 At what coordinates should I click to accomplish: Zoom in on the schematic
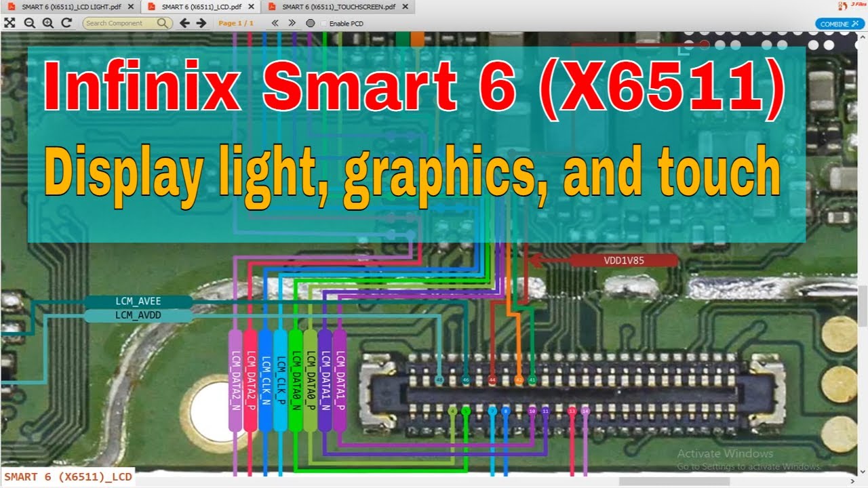[47, 22]
